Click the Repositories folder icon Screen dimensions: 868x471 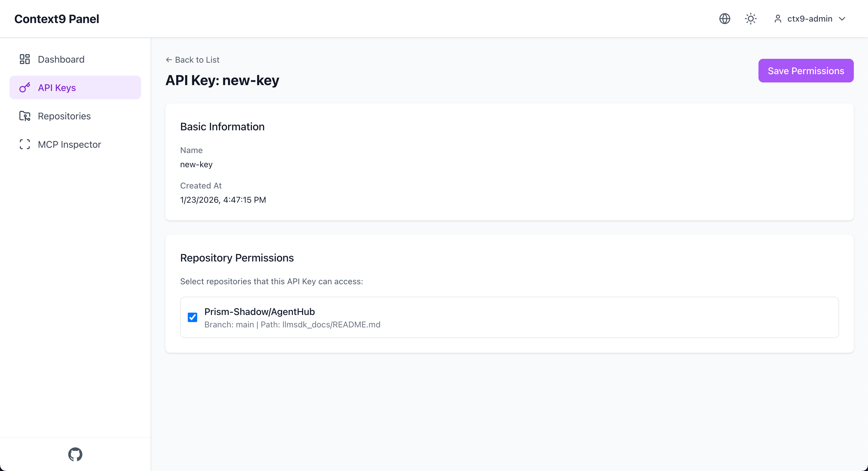point(25,116)
